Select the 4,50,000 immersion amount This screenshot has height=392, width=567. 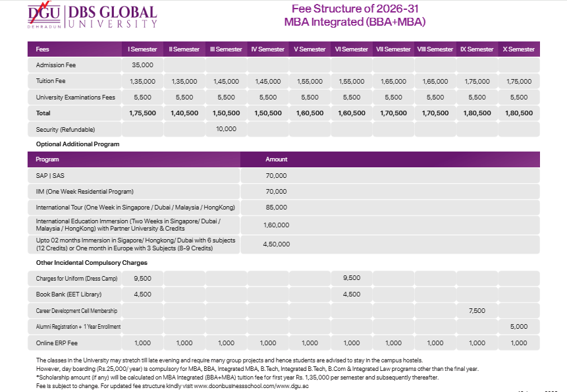point(276,244)
